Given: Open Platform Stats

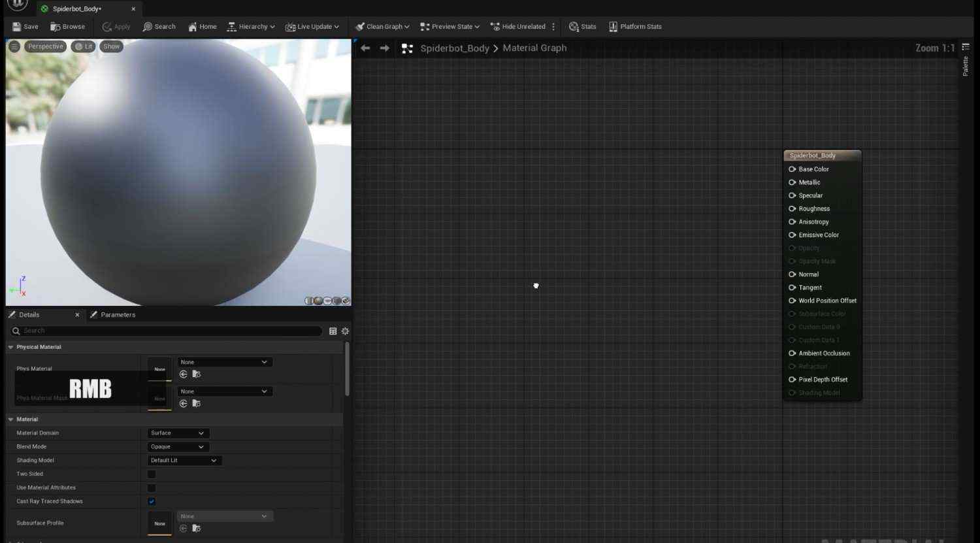Looking at the screenshot, I should click(x=636, y=27).
